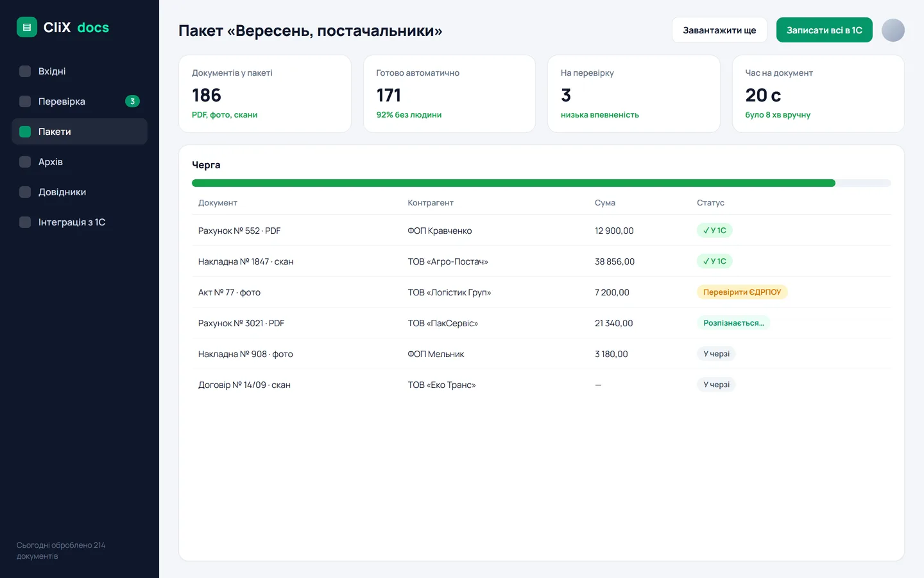Open Довідники in the sidebar
Image resolution: width=924 pixels, height=578 pixels.
(x=80, y=192)
